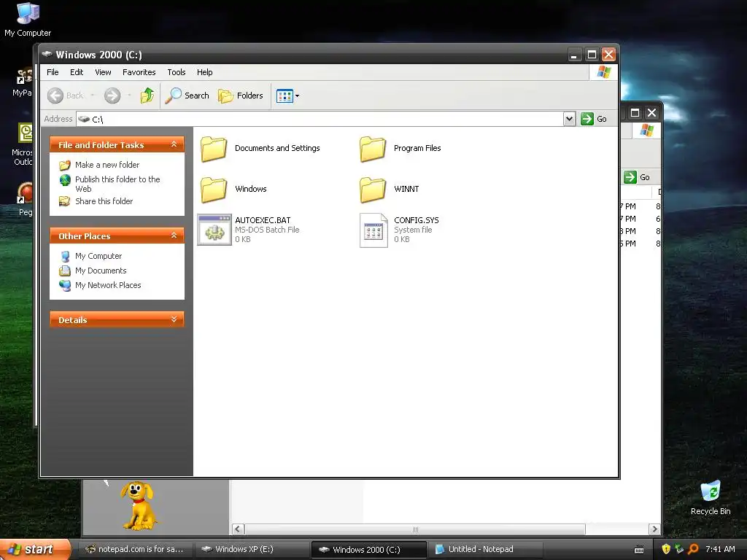Select the Documents and Settings folder icon
The image size is (747, 560).
(x=214, y=149)
